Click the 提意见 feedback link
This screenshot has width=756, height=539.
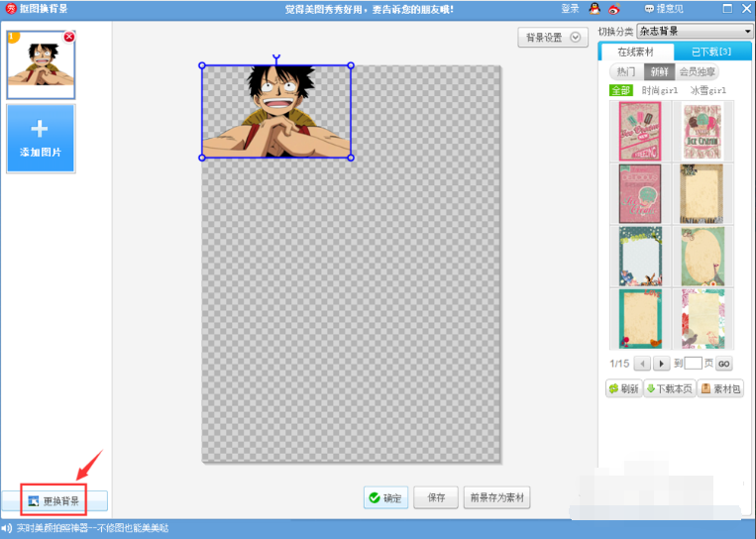point(664,9)
